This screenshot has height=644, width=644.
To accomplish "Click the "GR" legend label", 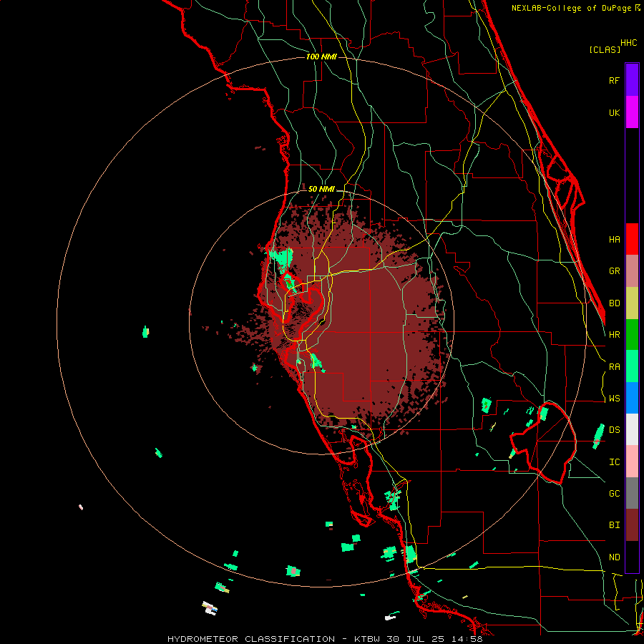I will (614, 271).
